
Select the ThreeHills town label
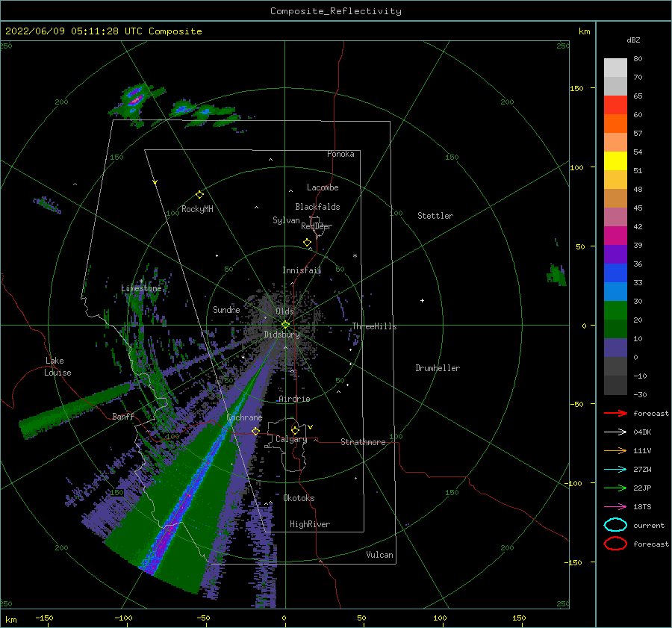point(375,326)
